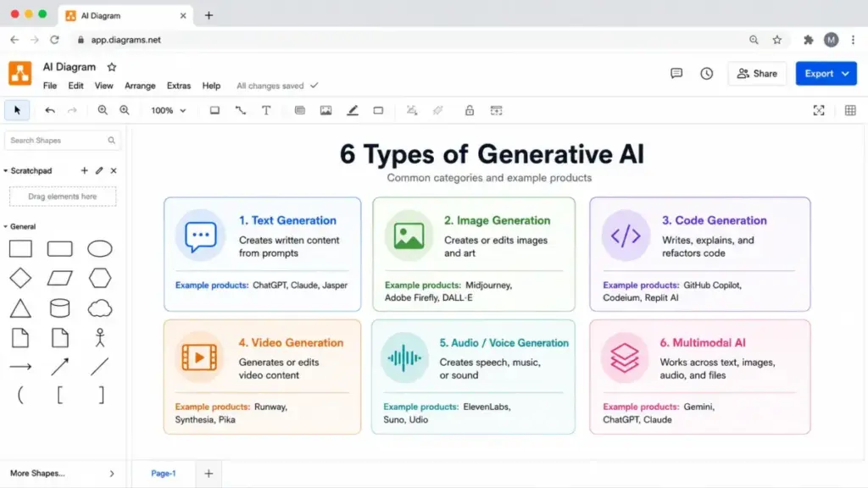Select the Multimodal AI card title
This screenshot has height=488, width=868.
click(703, 342)
